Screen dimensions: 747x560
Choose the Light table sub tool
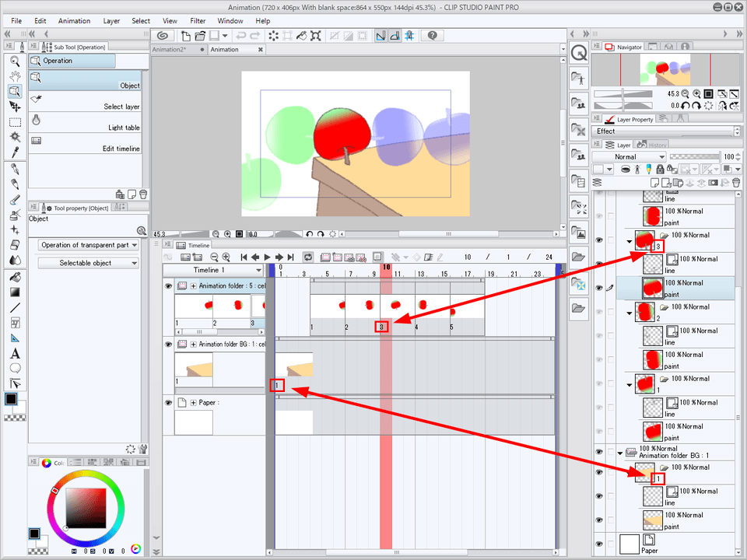pos(85,123)
